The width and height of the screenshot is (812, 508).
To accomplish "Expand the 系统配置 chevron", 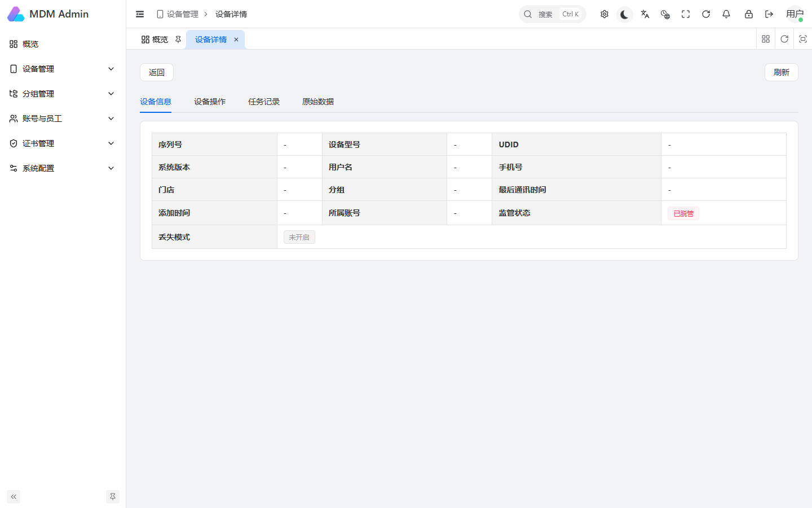I will pyautogui.click(x=111, y=168).
